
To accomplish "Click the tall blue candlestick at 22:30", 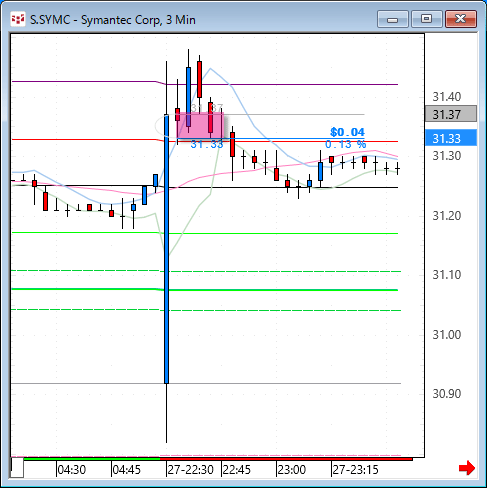I will pyautogui.click(x=166, y=249).
